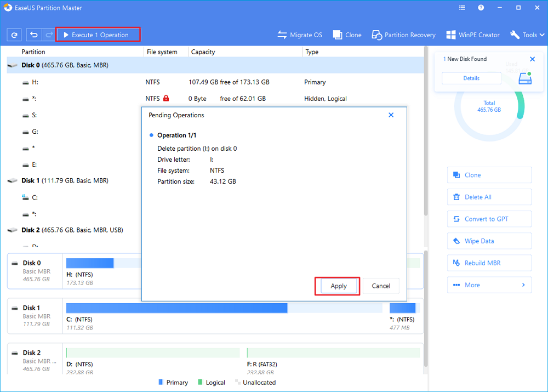Viewport: 548px width, 392px height.
Task: Click the File system column header
Action: pyautogui.click(x=162, y=52)
